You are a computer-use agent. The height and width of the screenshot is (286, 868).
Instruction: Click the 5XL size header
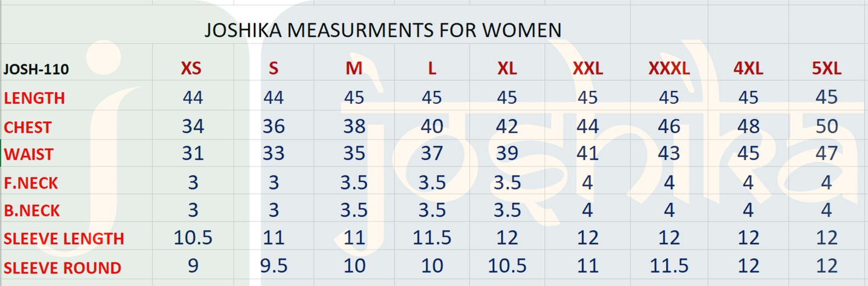point(826,68)
